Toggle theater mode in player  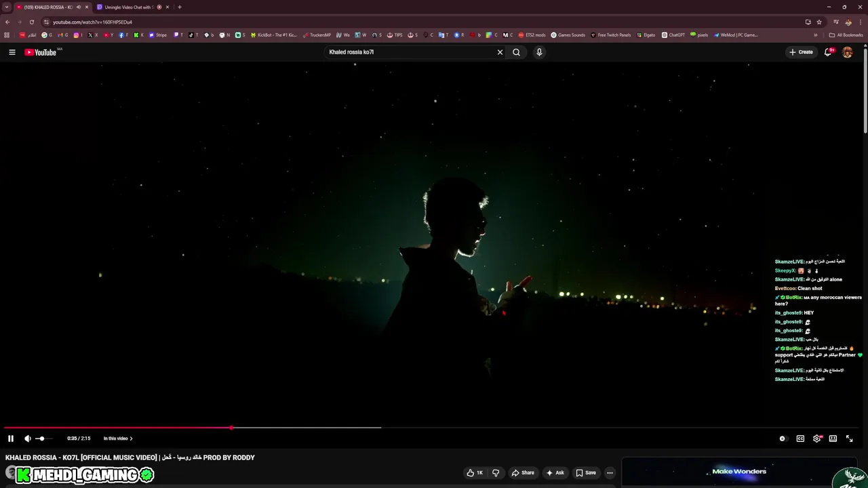[833, 439]
